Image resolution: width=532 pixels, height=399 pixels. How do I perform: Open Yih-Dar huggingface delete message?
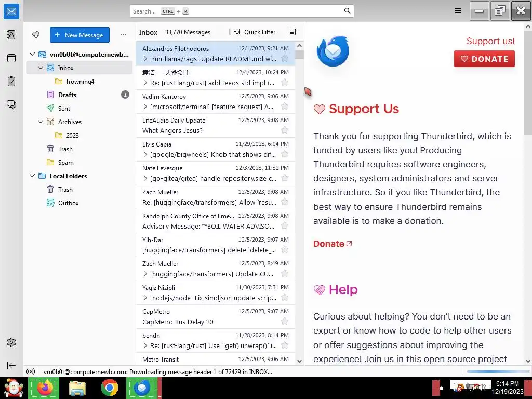216,245
